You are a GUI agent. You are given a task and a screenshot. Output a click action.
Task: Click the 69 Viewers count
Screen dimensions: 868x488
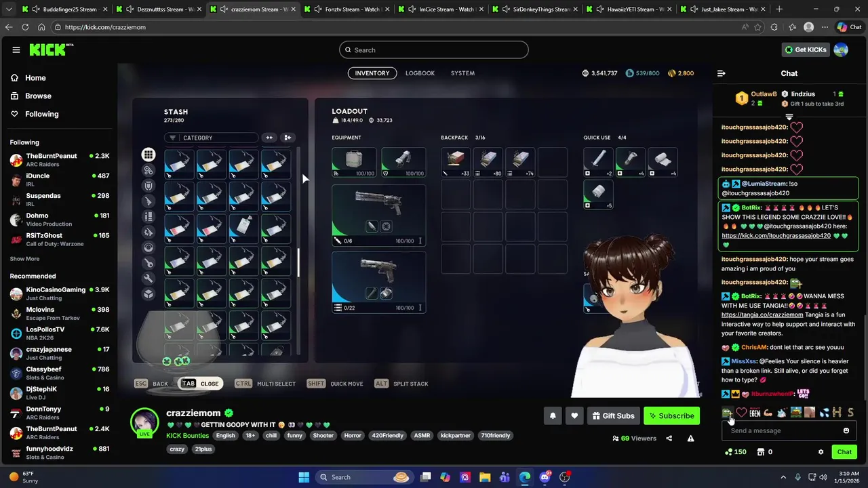click(x=634, y=439)
